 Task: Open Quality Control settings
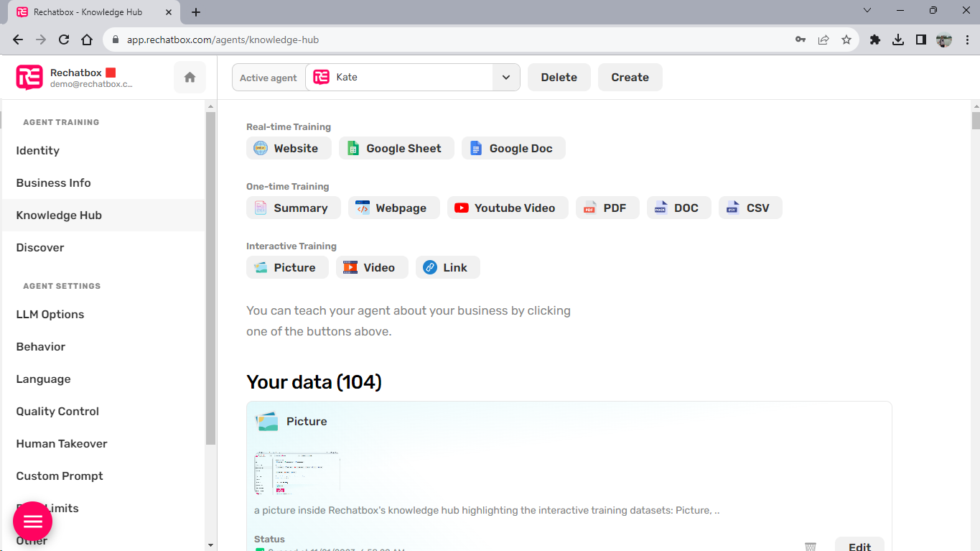pyautogui.click(x=103, y=411)
